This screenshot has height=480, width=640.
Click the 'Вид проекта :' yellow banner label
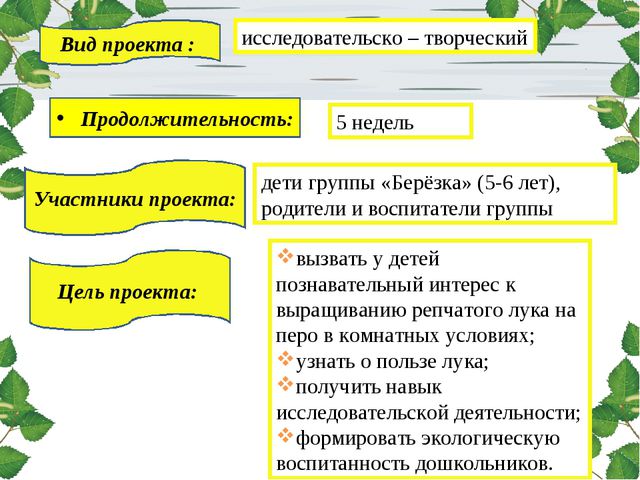(x=130, y=43)
